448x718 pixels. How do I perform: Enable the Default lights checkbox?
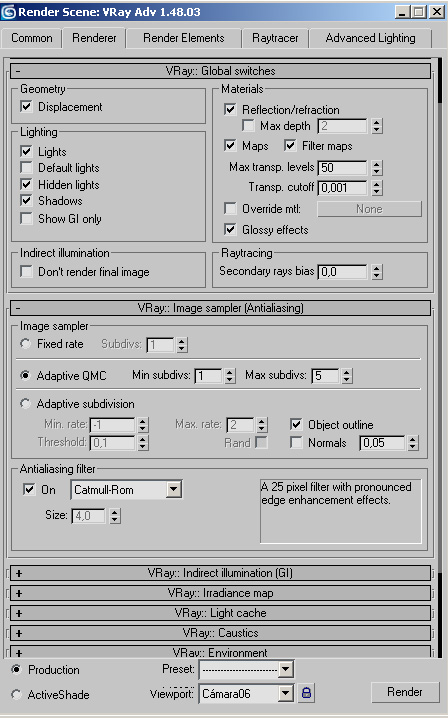(27, 168)
